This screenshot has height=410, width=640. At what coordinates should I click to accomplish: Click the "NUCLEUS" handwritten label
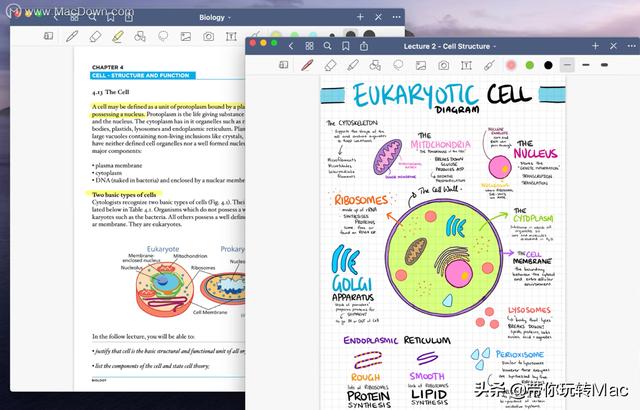(x=535, y=153)
